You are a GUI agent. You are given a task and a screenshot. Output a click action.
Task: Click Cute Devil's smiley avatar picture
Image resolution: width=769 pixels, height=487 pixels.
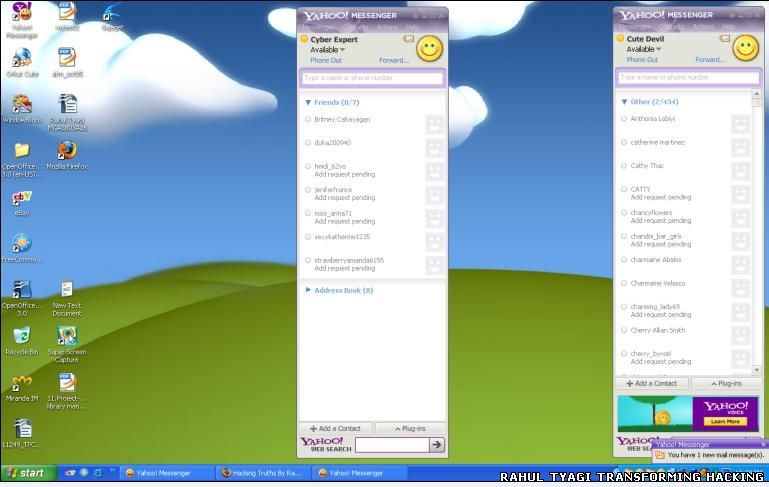point(745,48)
